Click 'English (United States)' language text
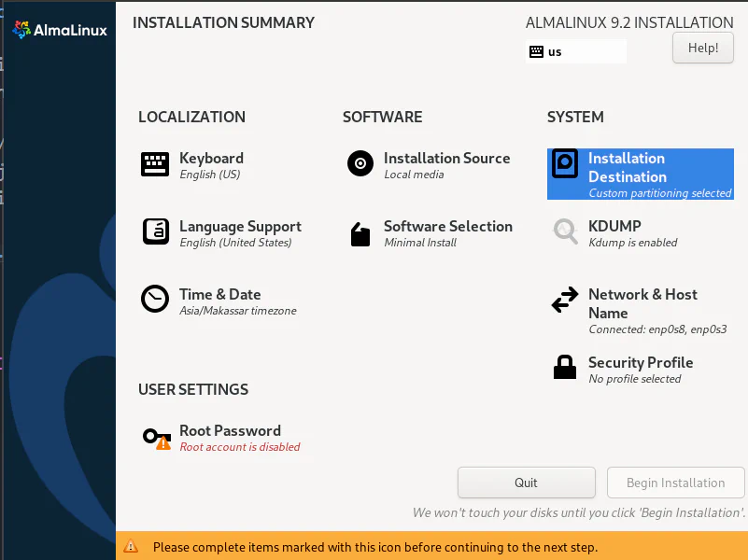748x560 pixels. [235, 243]
